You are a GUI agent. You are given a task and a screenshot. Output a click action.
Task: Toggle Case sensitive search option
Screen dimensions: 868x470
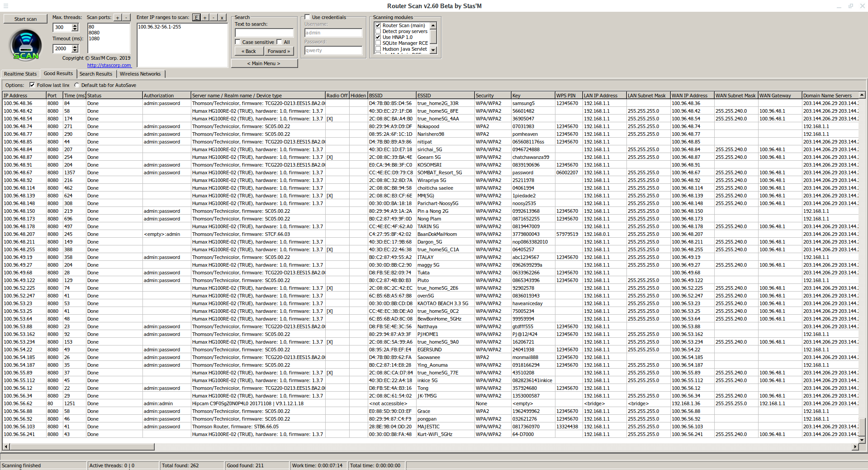[238, 42]
